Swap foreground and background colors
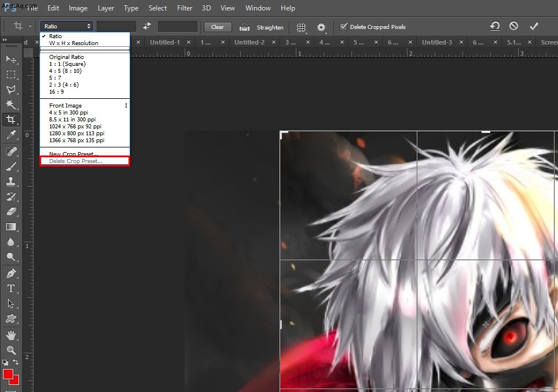This screenshot has height=392, width=558. tap(16, 362)
